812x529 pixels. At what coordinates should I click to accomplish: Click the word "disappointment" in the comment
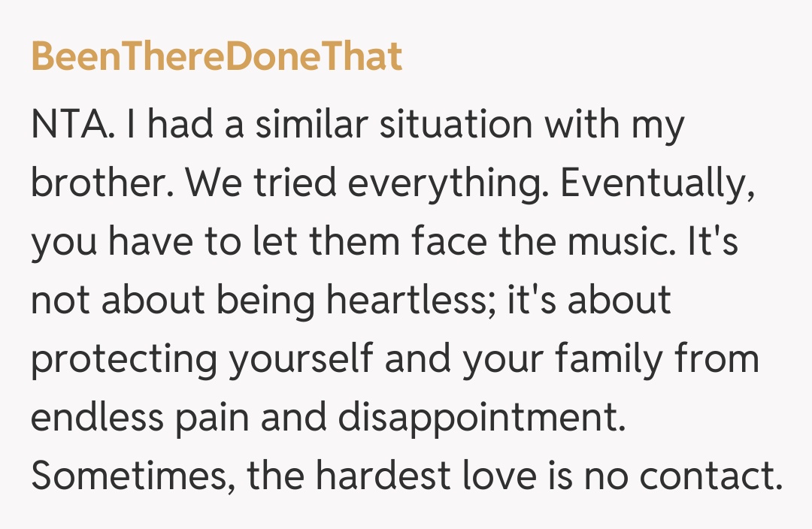coord(481,417)
